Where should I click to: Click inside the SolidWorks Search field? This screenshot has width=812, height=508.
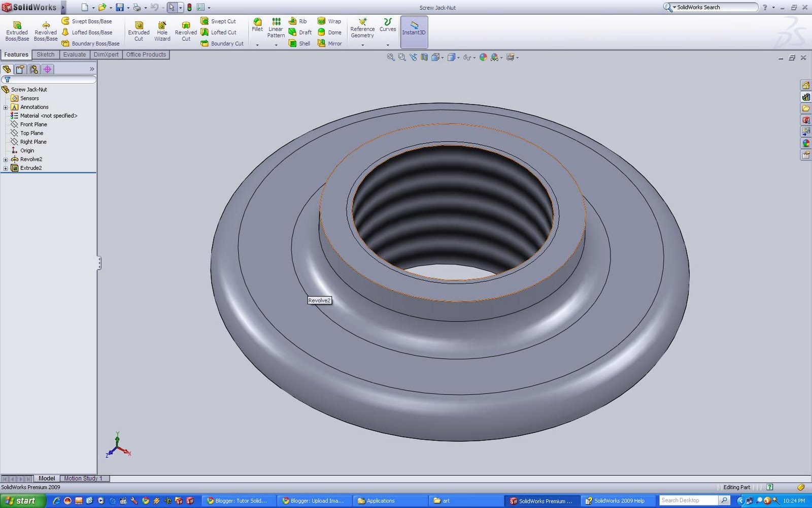(710, 7)
